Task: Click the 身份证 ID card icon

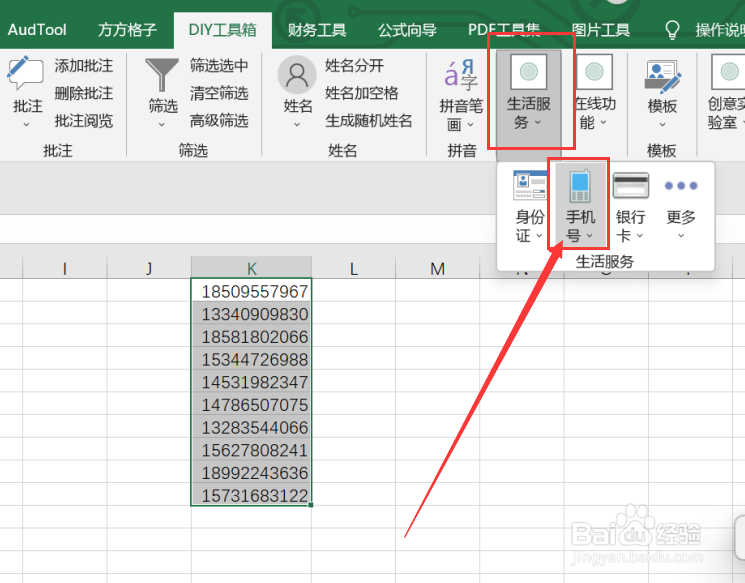Action: coord(530,185)
